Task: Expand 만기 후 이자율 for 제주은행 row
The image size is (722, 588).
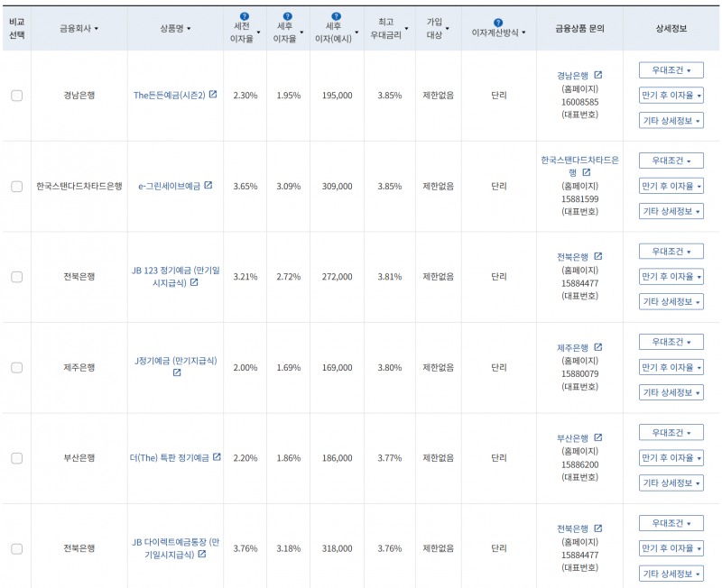Action: 671,367
